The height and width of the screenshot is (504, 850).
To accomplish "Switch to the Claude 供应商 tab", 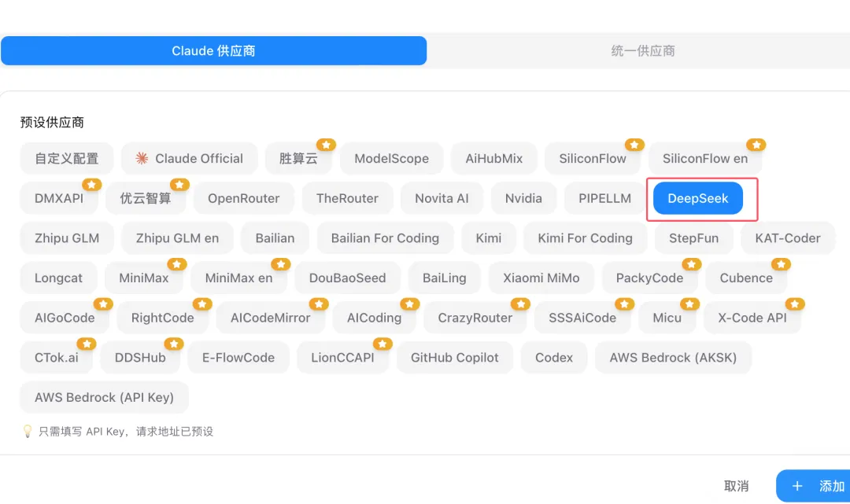I will coord(213,51).
